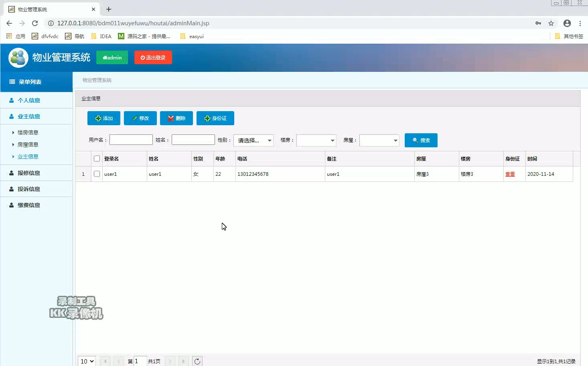Click the 菜单列表 header

pos(36,82)
